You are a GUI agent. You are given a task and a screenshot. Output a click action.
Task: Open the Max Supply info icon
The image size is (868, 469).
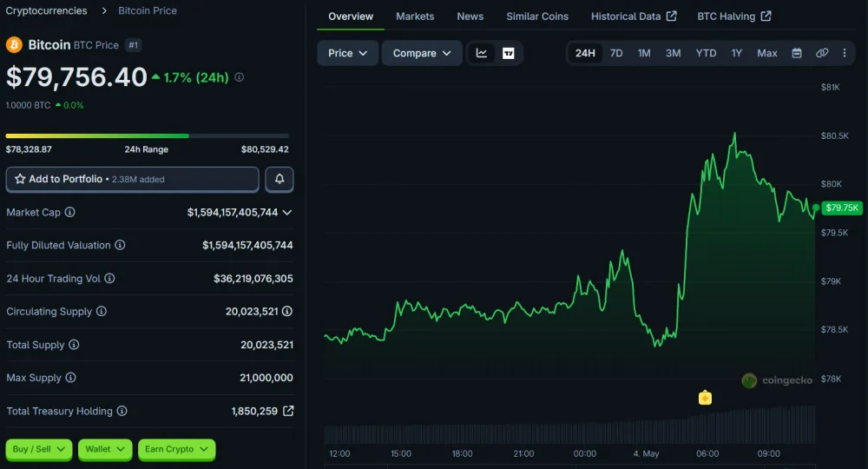(x=70, y=377)
